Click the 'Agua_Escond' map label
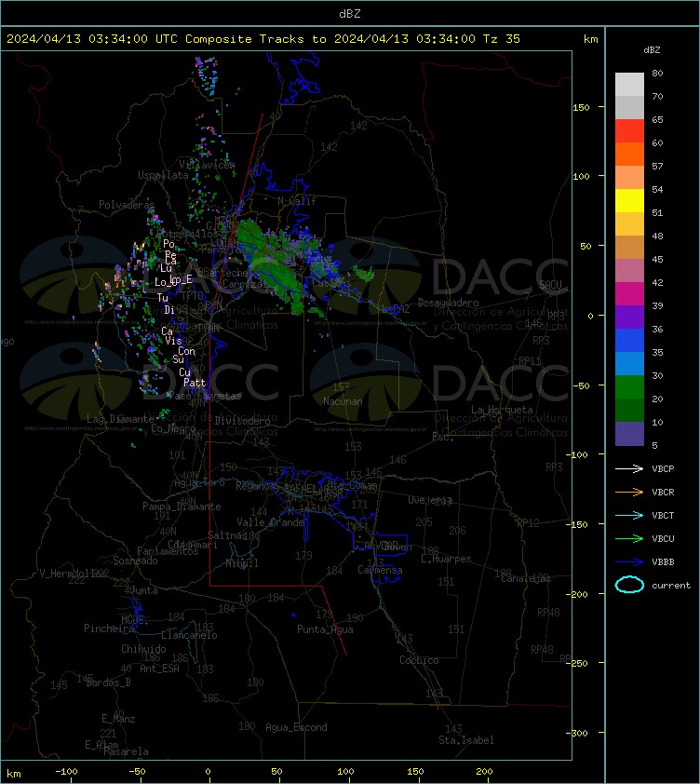 coord(296,727)
